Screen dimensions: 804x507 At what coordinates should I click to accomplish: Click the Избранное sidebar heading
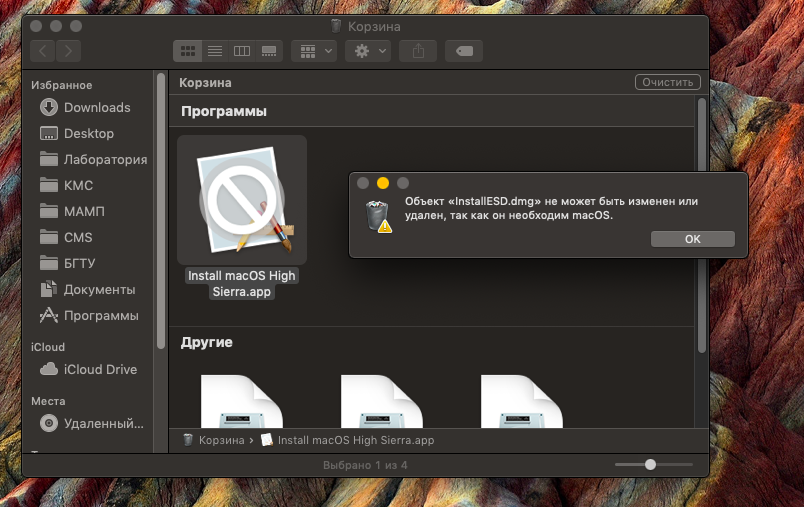pos(62,85)
